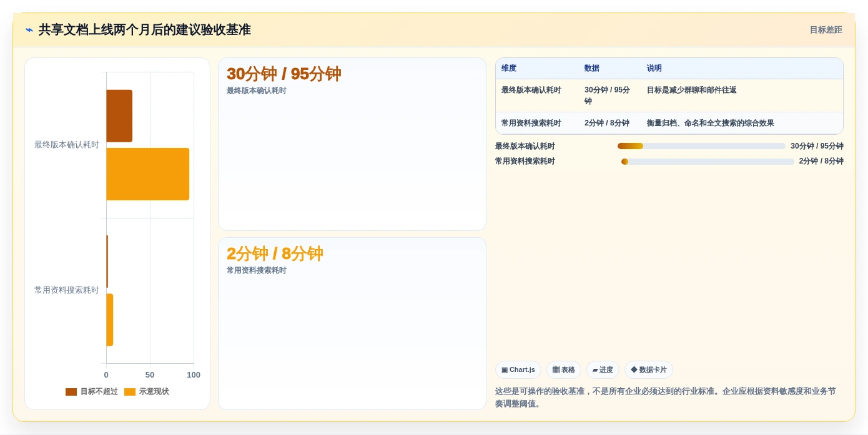Image resolution: width=868 pixels, height=435 pixels.
Task: Click the 维度 column header
Action: click(x=509, y=69)
